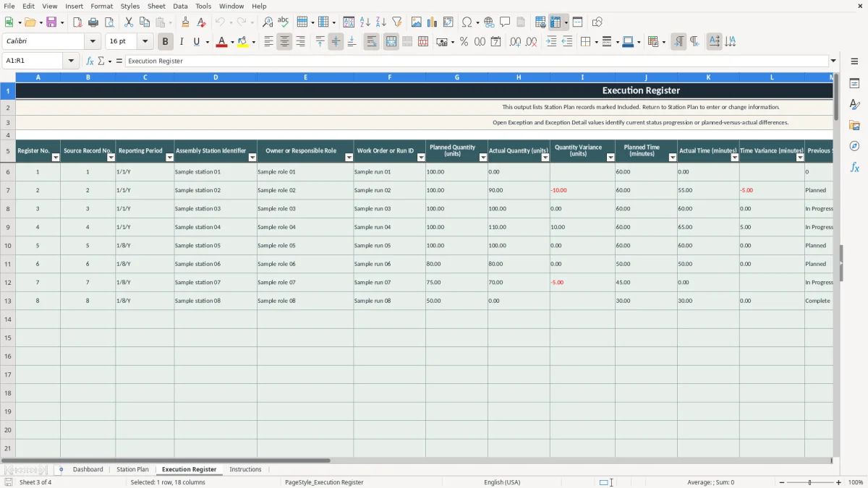The image size is (868, 488).
Task: Open the Sheet menu
Action: coord(156,6)
